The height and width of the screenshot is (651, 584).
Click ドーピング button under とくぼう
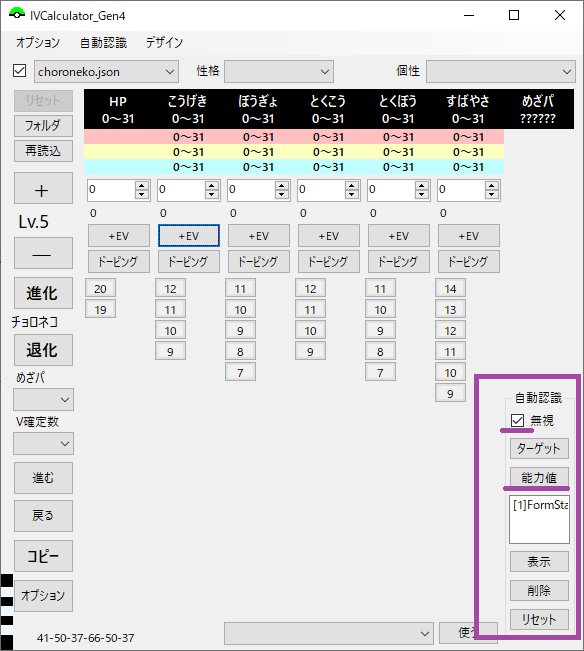398,262
